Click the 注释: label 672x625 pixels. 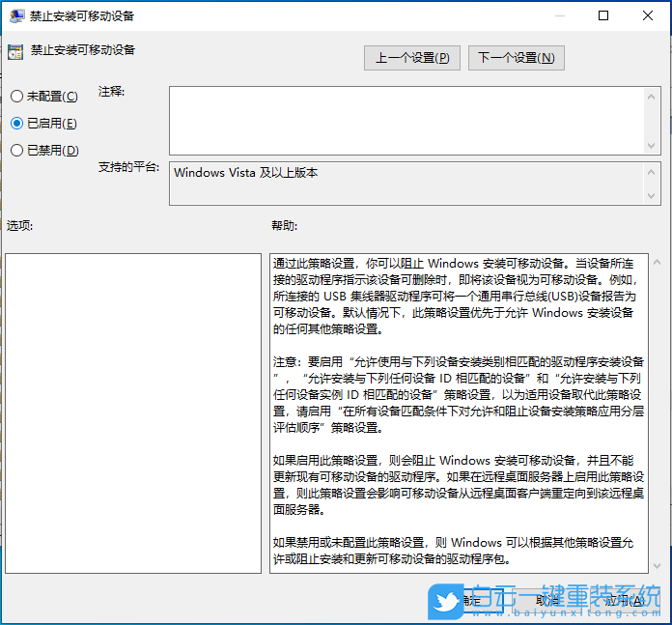click(x=111, y=92)
